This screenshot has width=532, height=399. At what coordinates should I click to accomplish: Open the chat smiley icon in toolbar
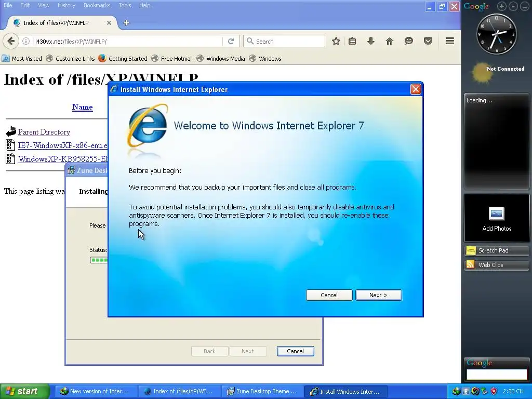[409, 42]
